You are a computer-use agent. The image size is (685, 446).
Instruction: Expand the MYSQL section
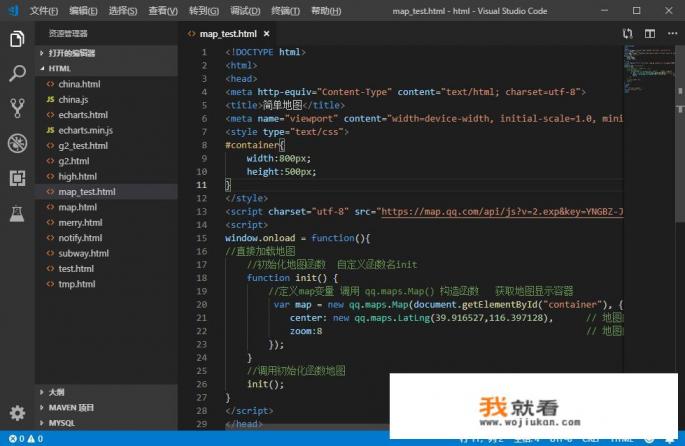click(62, 422)
